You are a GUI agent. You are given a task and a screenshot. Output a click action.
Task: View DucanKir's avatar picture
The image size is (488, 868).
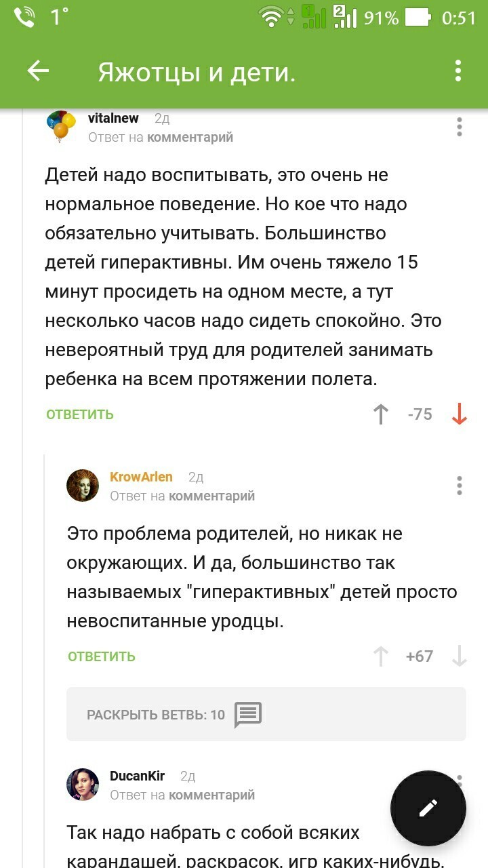[83, 785]
